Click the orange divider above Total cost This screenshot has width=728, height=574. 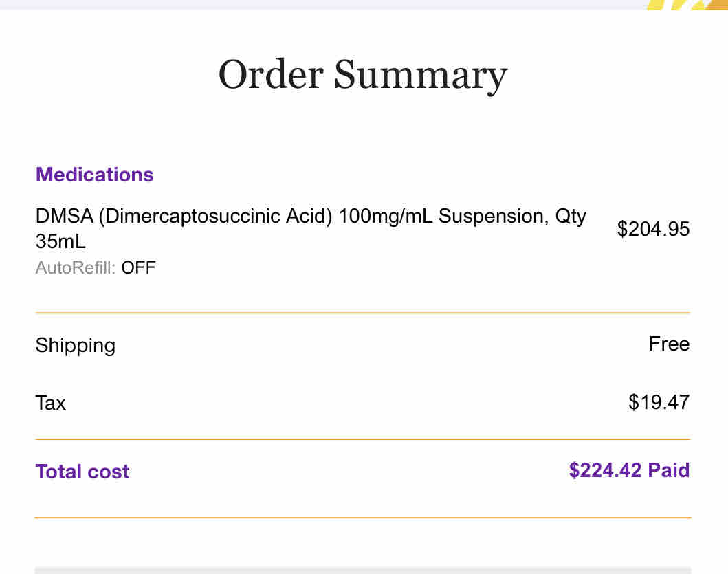point(362,439)
